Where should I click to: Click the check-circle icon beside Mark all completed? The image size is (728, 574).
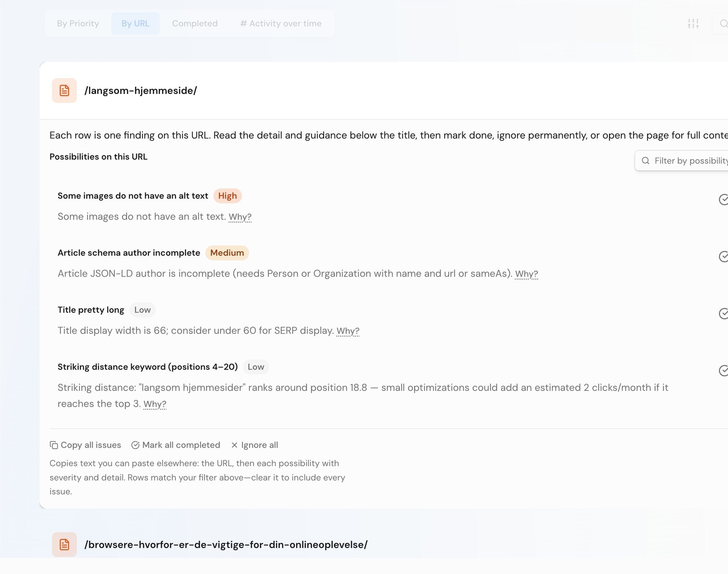[135, 445]
